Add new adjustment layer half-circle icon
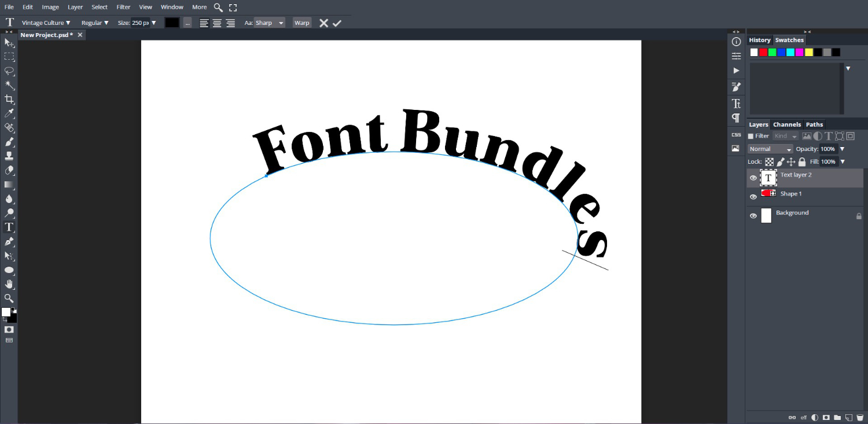The image size is (868, 424). click(815, 417)
